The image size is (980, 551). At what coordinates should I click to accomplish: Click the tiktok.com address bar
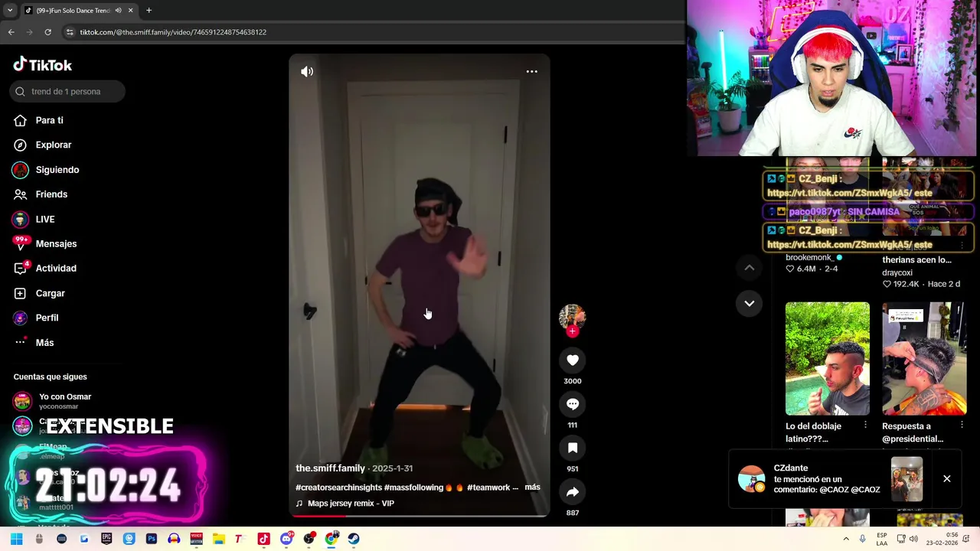click(367, 32)
